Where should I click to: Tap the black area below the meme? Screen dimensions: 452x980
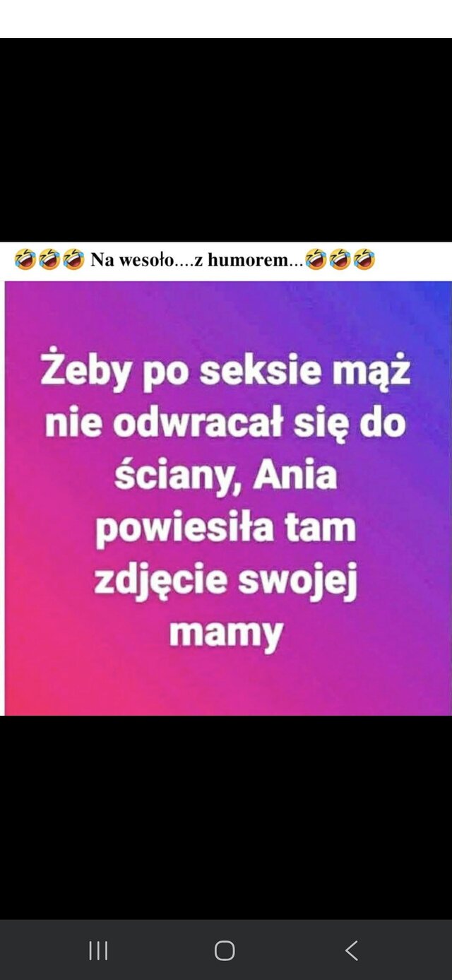pyautogui.click(x=226, y=817)
